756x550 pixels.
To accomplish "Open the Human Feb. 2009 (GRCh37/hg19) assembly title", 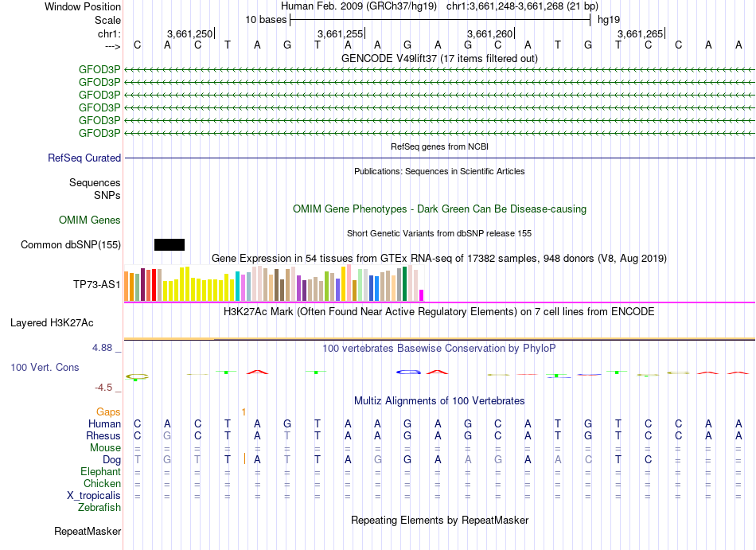I will point(359,6).
